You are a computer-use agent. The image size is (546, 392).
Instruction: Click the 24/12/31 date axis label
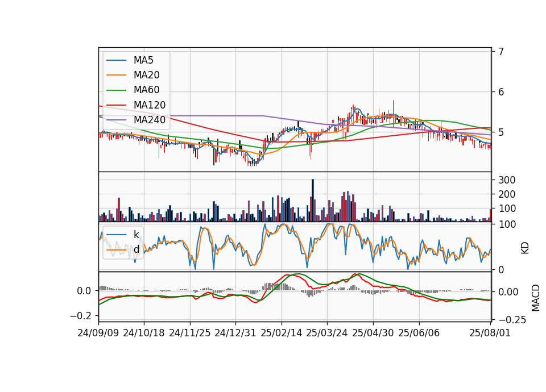point(235,333)
